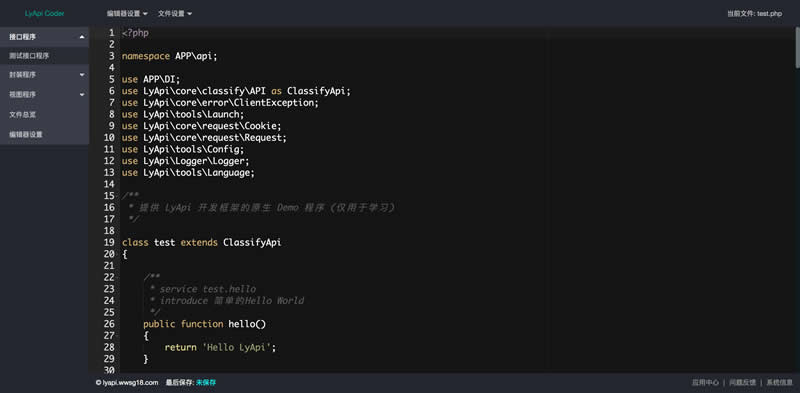Open the lyapi.wwsg18.com footer link
Viewport: 800px width, 393px height.
click(127, 382)
